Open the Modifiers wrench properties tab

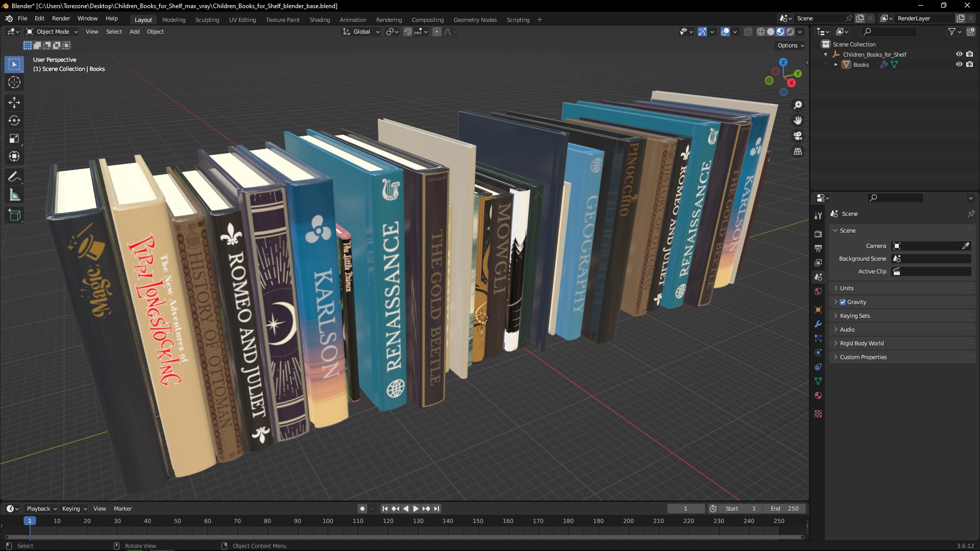[818, 324]
